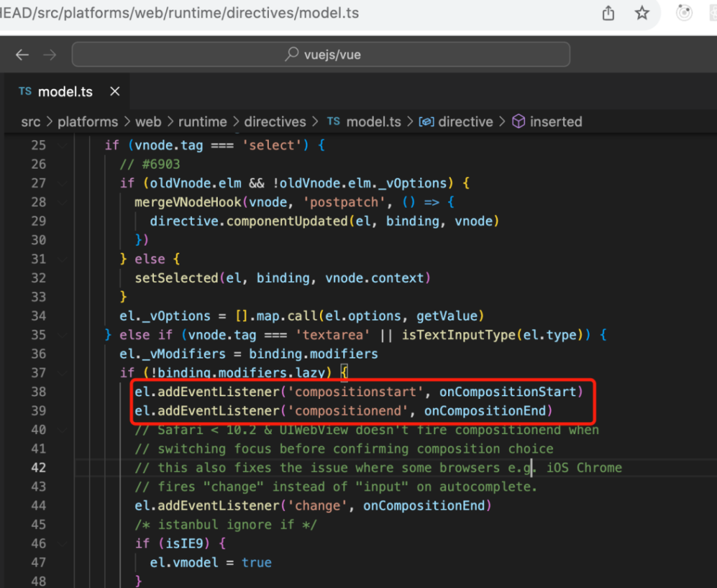The height and width of the screenshot is (588, 717).
Task: Click the magnifier icon in vuejs/vue search
Action: [x=292, y=55]
